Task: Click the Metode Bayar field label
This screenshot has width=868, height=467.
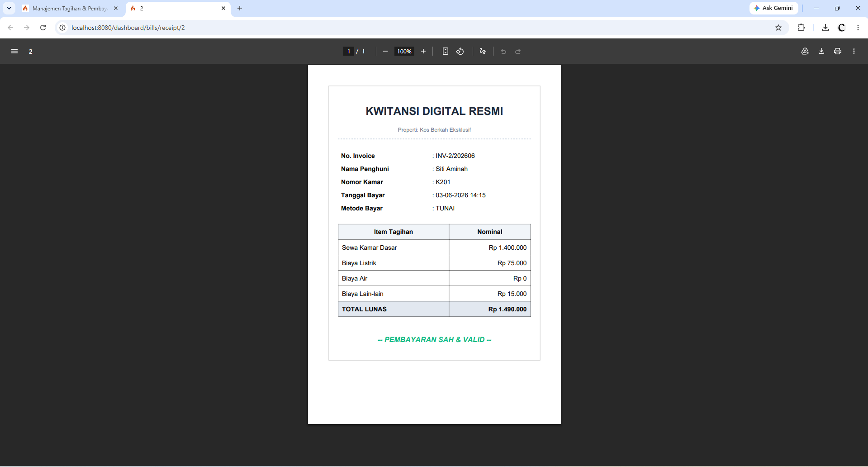Action: [x=362, y=208]
